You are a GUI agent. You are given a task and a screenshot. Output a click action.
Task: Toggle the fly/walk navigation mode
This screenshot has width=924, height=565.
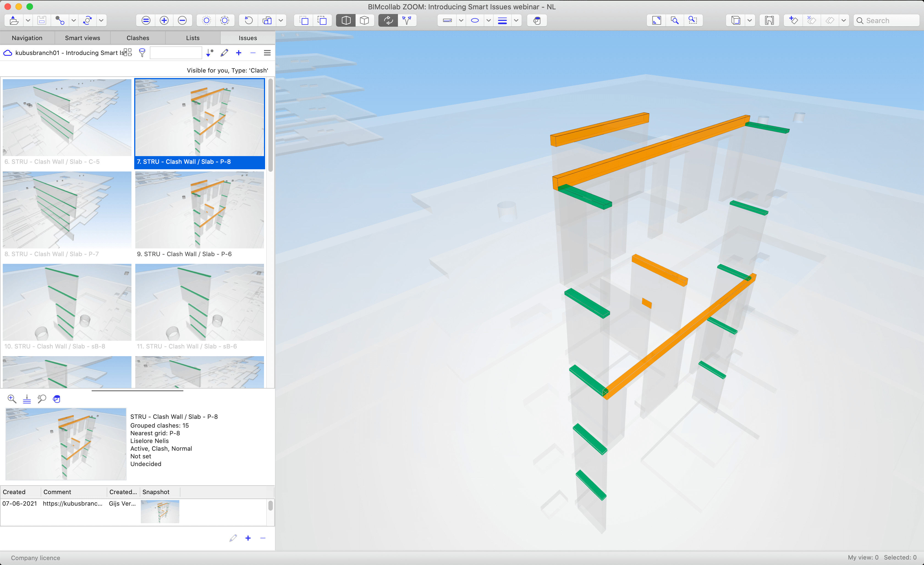(407, 20)
